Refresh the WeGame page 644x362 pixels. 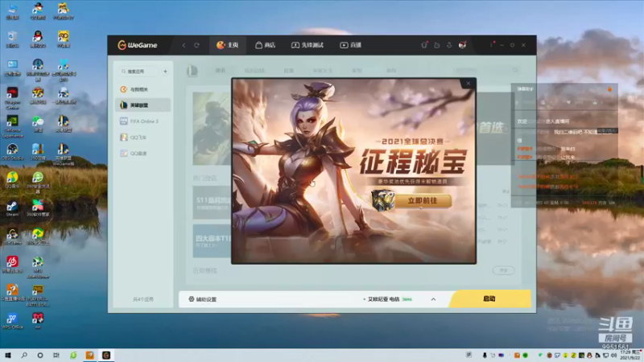196,45
